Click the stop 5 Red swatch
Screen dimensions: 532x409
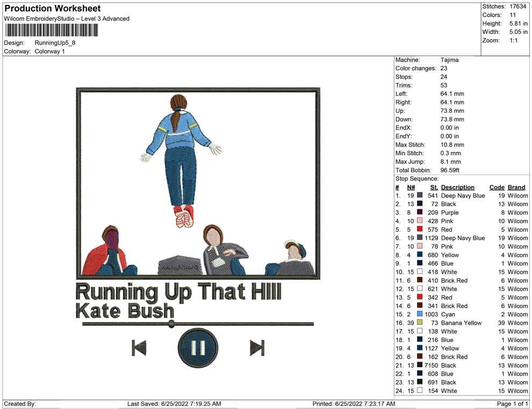point(420,229)
